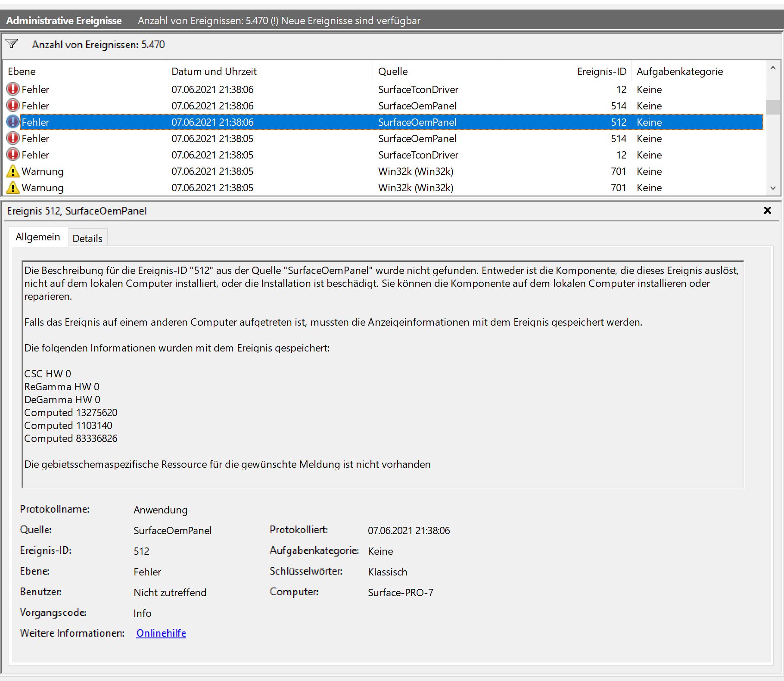Click Computer value 'Surface-PRO-7'
Screen dimensions: 784x681
coord(401,593)
